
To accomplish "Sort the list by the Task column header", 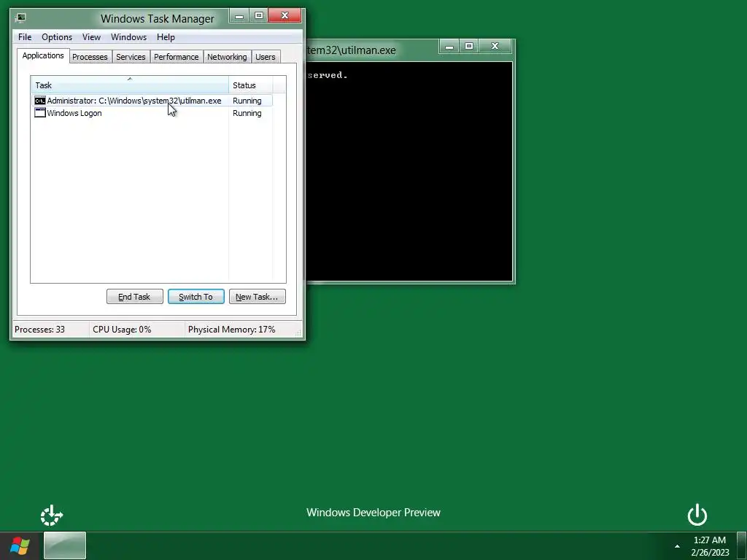I will tap(130, 85).
